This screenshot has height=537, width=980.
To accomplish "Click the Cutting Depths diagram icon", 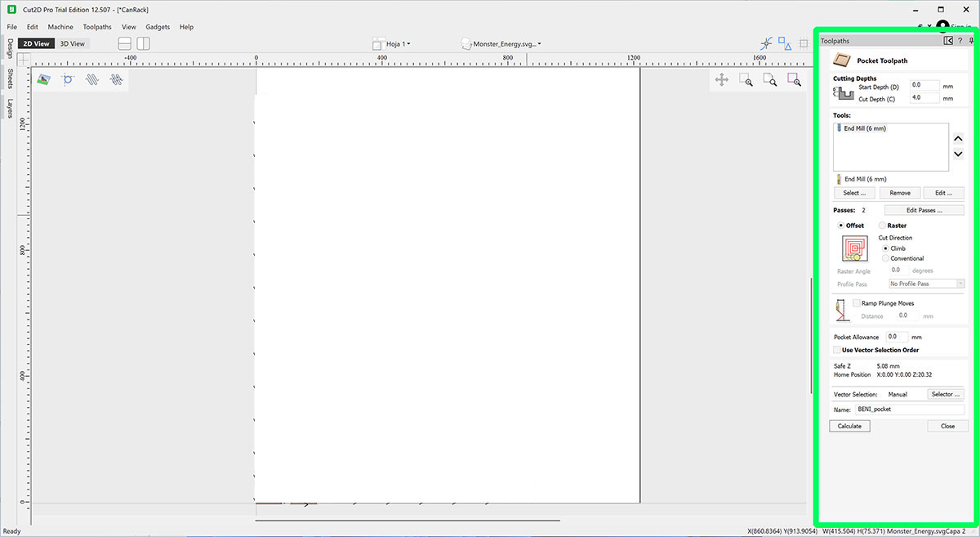I will pos(844,92).
